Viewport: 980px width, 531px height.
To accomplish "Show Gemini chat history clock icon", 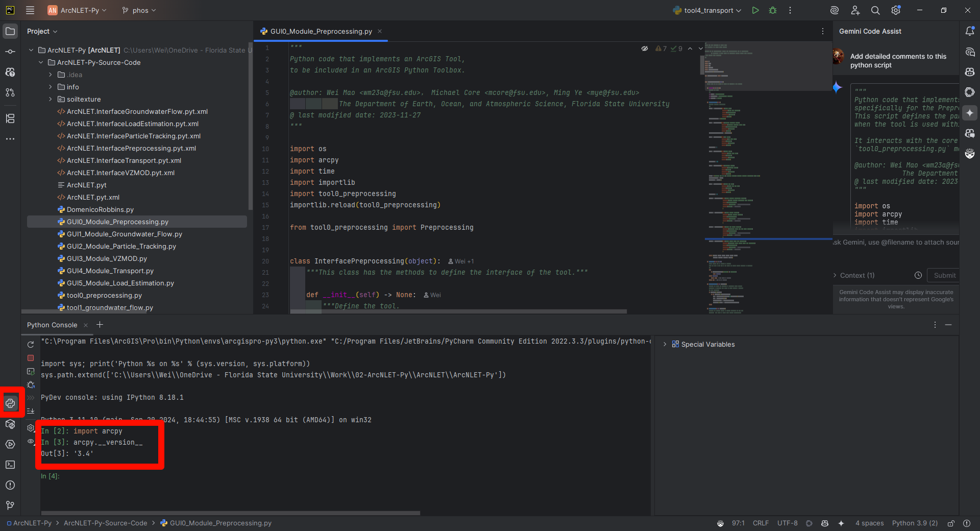I will 918,275.
